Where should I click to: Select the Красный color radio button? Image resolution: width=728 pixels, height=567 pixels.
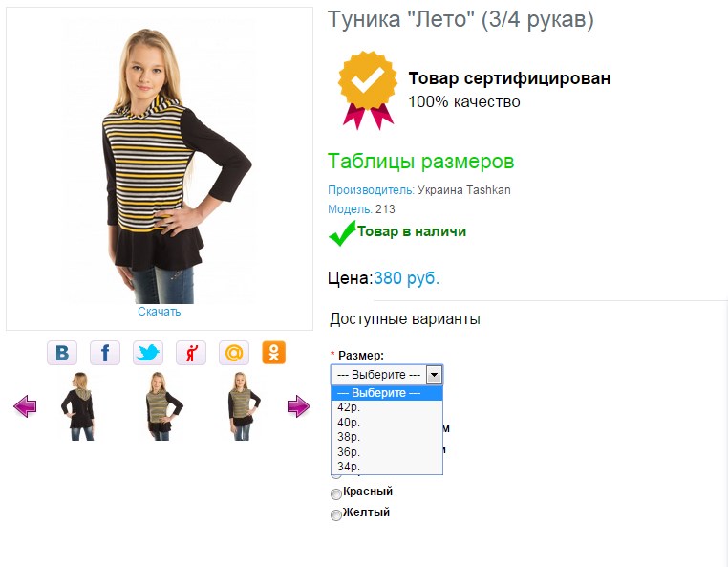(335, 493)
